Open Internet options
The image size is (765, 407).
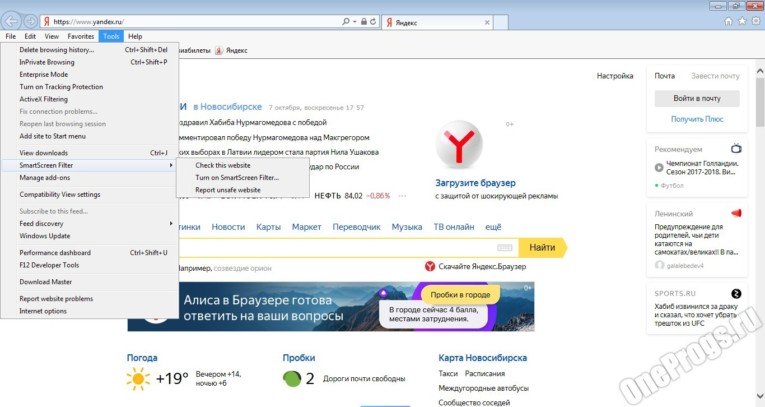[90, 311]
